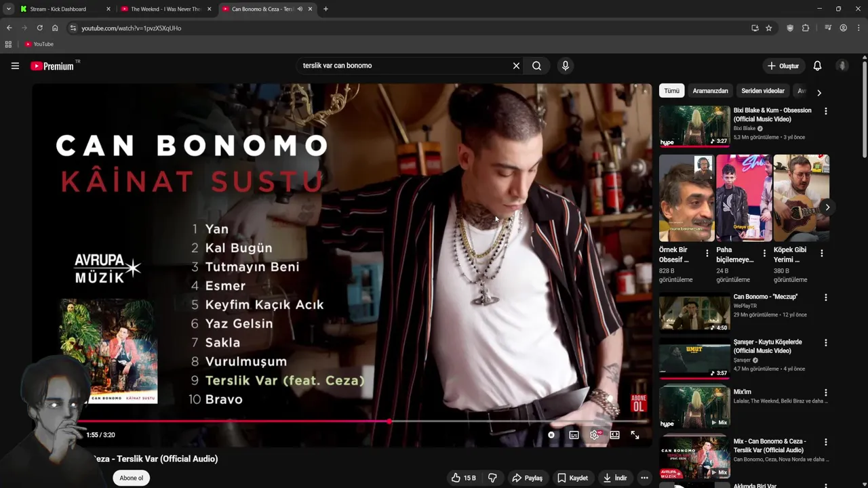Open new browser tab
Screen dimensions: 868x488
pos(325,9)
